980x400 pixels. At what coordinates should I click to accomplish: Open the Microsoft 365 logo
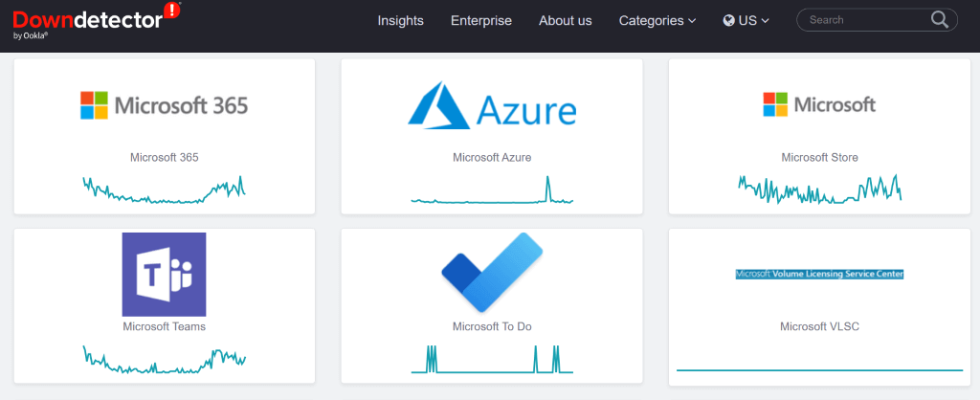[x=164, y=105]
